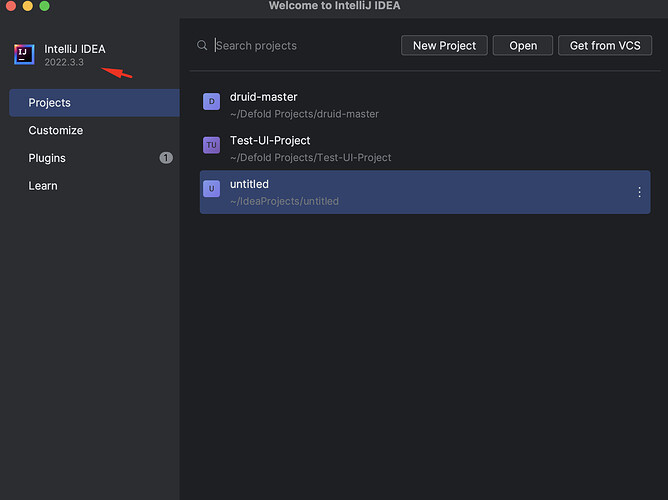668x500 pixels.
Task: Click the "TU" avatar icon for Test-UI-Project
Action: click(211, 145)
